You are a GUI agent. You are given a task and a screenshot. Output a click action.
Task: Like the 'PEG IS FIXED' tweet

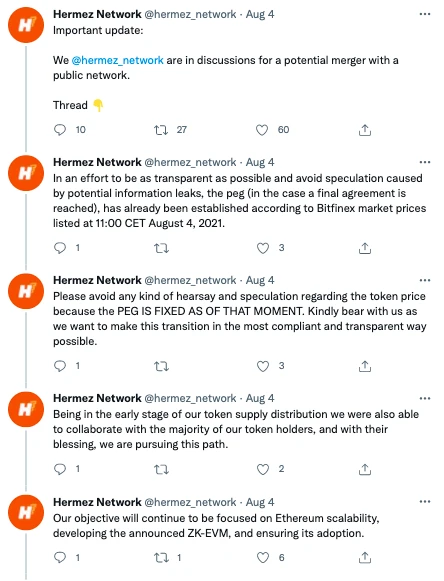click(263, 366)
